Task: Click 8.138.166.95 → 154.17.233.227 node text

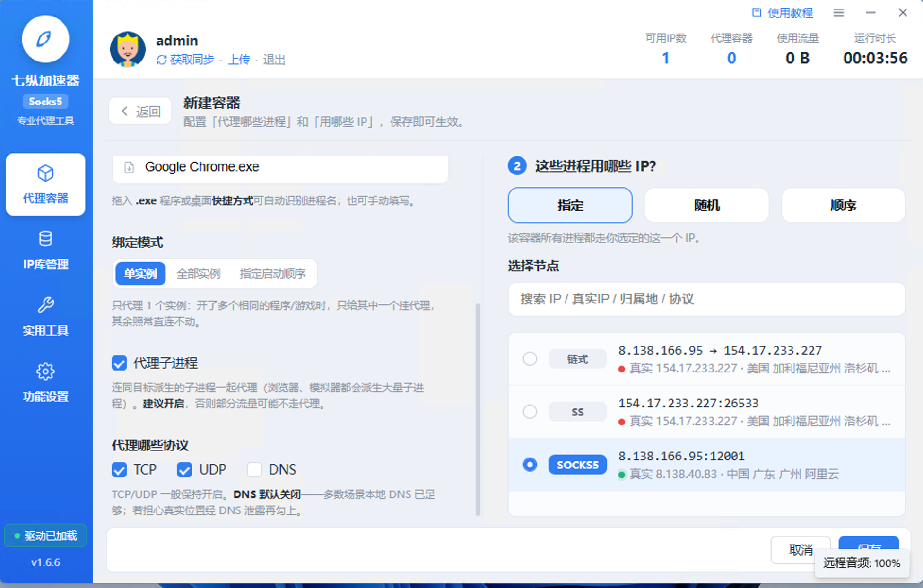Action: click(x=720, y=350)
